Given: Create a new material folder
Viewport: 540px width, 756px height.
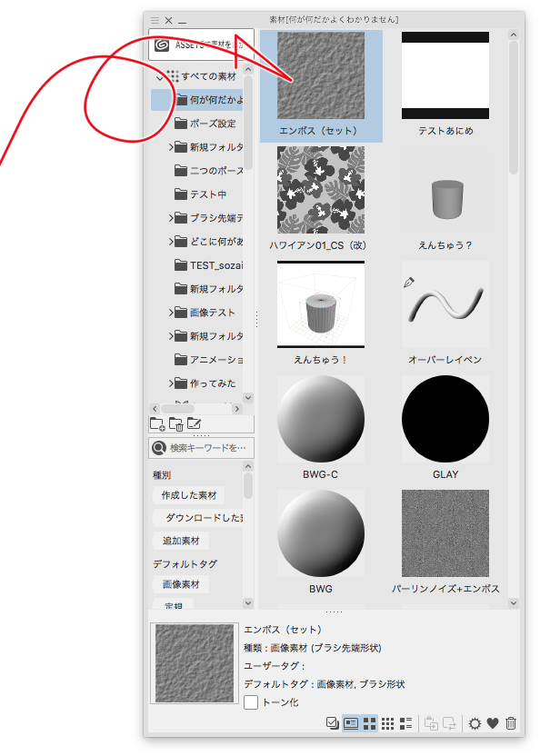Looking at the screenshot, I should (x=157, y=423).
